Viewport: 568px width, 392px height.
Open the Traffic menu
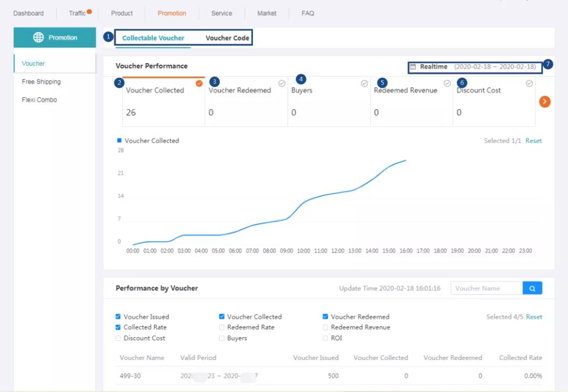click(x=77, y=13)
